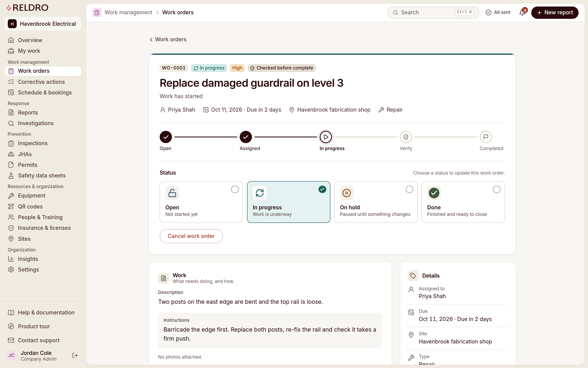Click the Insurance & licenses shield icon
Image resolution: width=588 pixels, height=368 pixels.
(11, 228)
